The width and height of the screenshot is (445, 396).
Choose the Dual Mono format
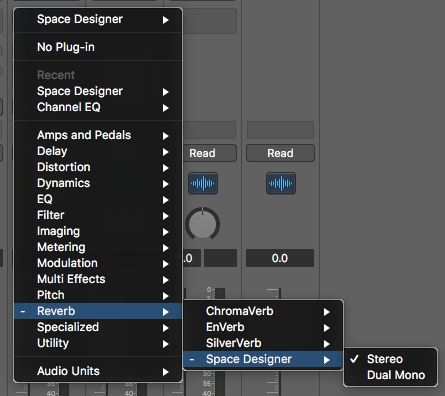point(390,375)
